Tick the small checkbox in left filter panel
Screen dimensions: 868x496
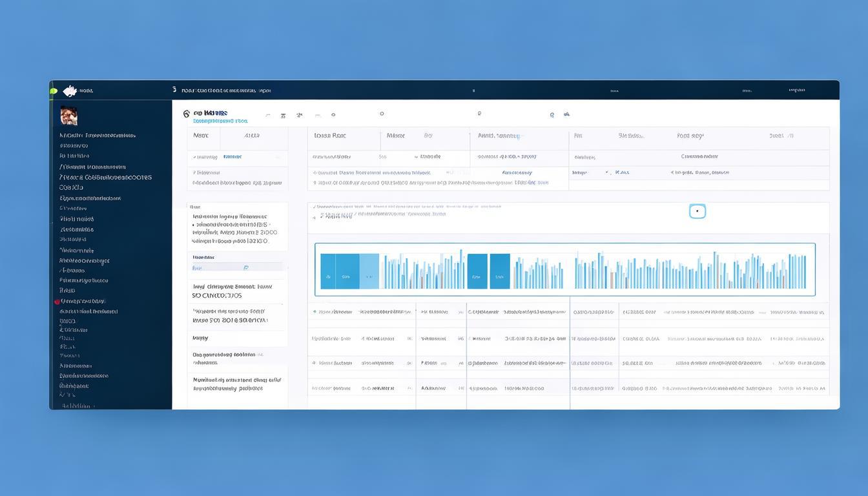pyautogui.click(x=245, y=267)
